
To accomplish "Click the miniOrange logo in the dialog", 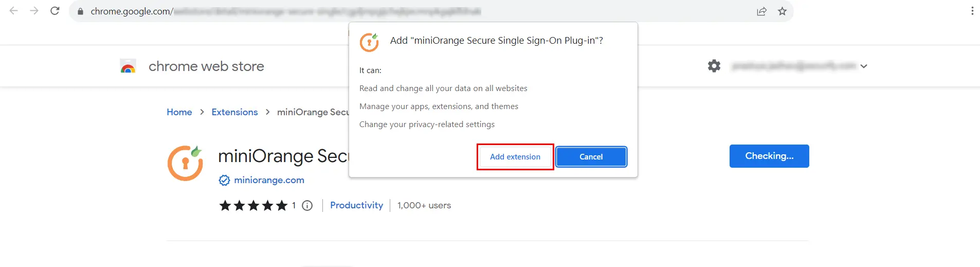I will 369,42.
